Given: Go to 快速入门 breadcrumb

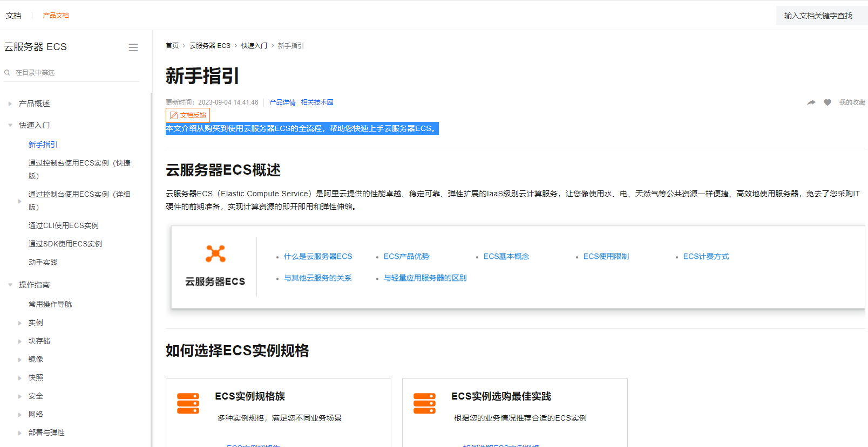Looking at the screenshot, I should (254, 46).
